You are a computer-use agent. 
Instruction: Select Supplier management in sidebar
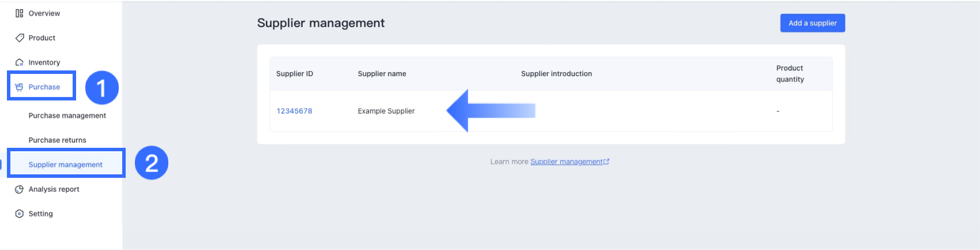(x=65, y=165)
